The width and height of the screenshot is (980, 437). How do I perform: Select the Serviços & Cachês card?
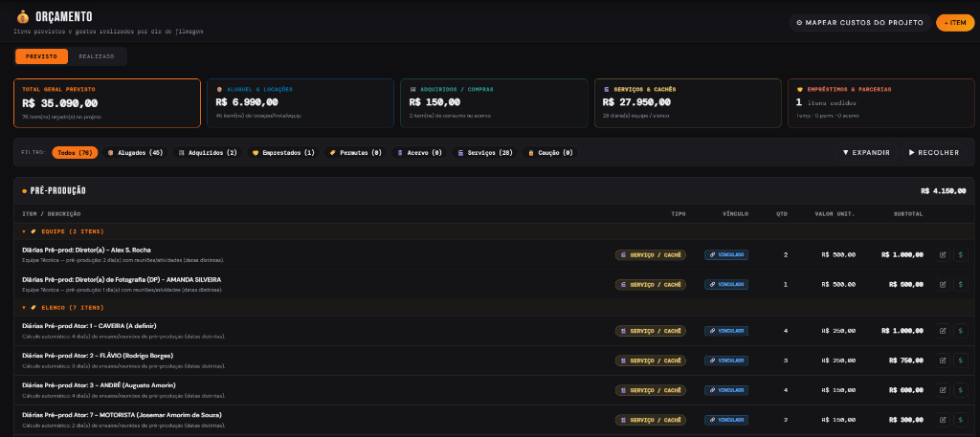[x=687, y=103]
